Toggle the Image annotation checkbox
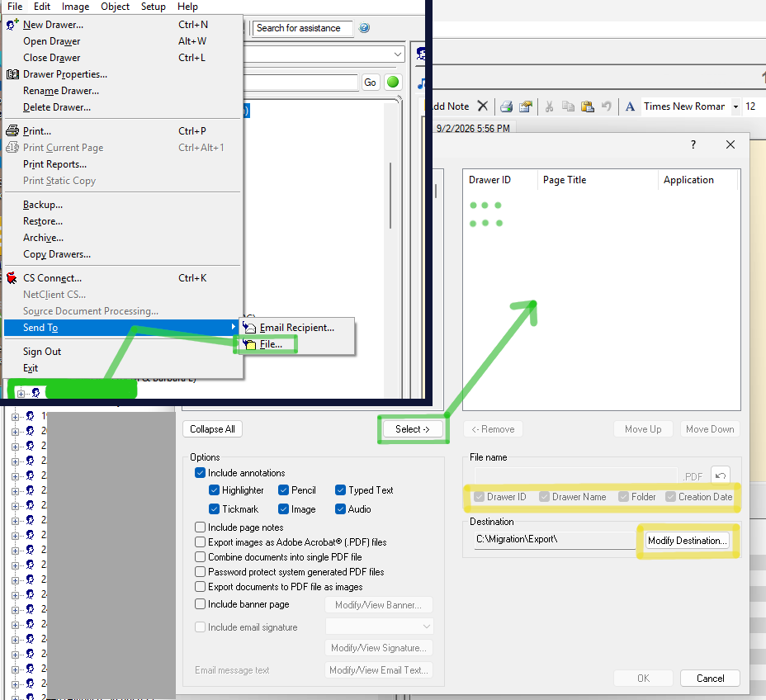766x700 pixels. coord(283,509)
